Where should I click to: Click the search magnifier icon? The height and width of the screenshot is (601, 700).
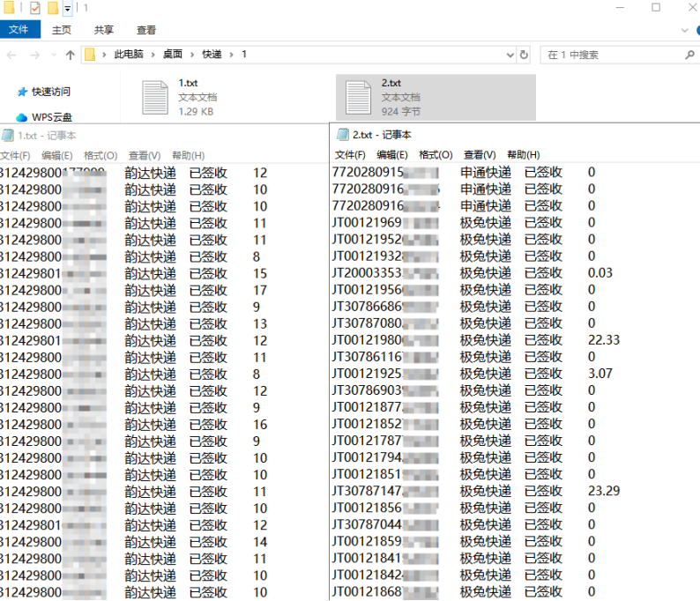689,55
